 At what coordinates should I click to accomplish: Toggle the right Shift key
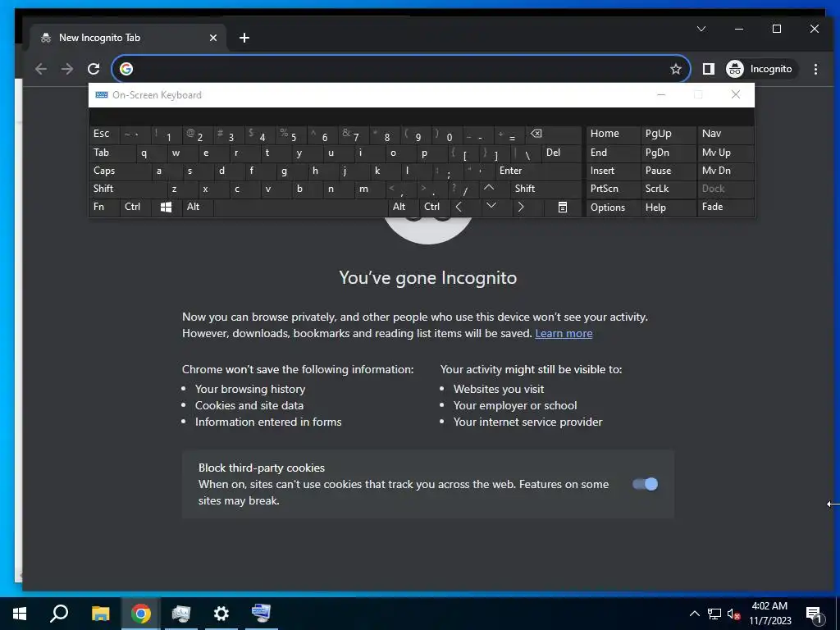pos(546,189)
